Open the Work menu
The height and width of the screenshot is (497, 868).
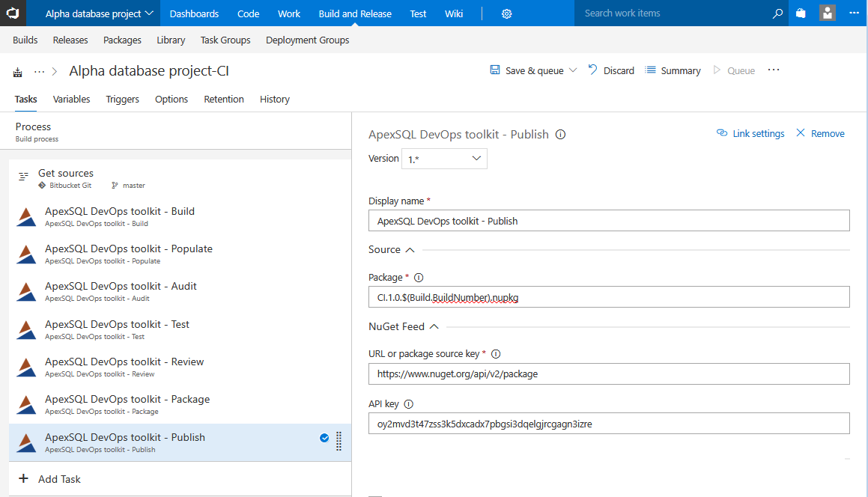(289, 13)
